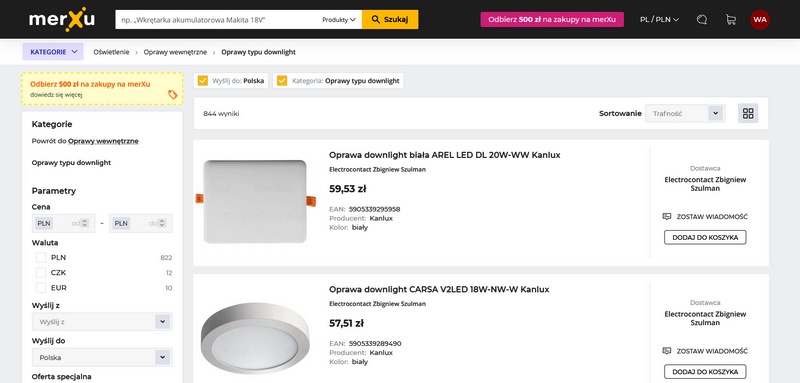The image size is (800, 383).
Task: Switch to grid view layout icon
Action: click(x=748, y=113)
